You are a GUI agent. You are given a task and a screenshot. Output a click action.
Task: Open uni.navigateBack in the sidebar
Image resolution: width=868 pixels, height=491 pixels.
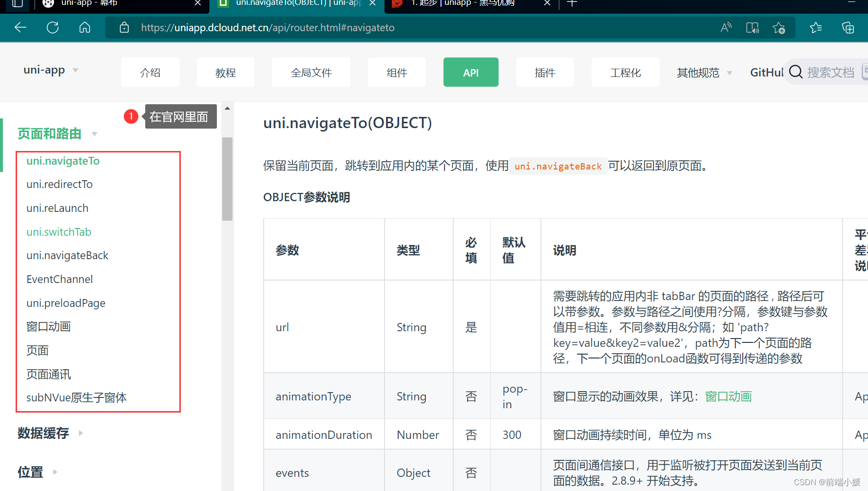pos(67,255)
